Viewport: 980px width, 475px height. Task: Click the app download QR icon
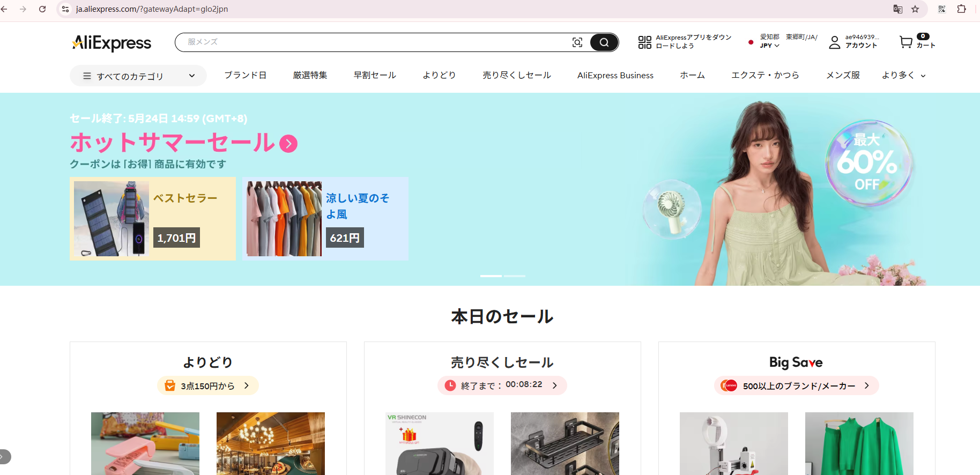pos(644,42)
